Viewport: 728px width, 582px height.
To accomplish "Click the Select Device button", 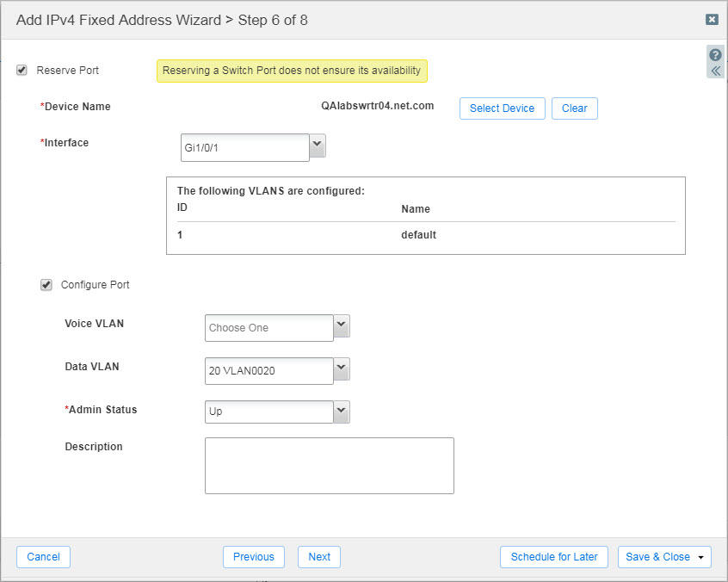I will (x=502, y=108).
